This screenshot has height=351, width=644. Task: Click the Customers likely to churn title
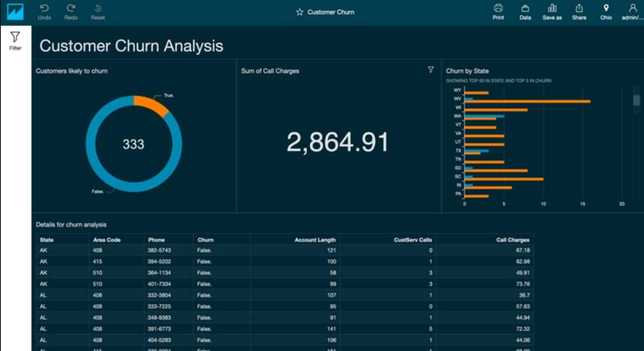tap(71, 71)
